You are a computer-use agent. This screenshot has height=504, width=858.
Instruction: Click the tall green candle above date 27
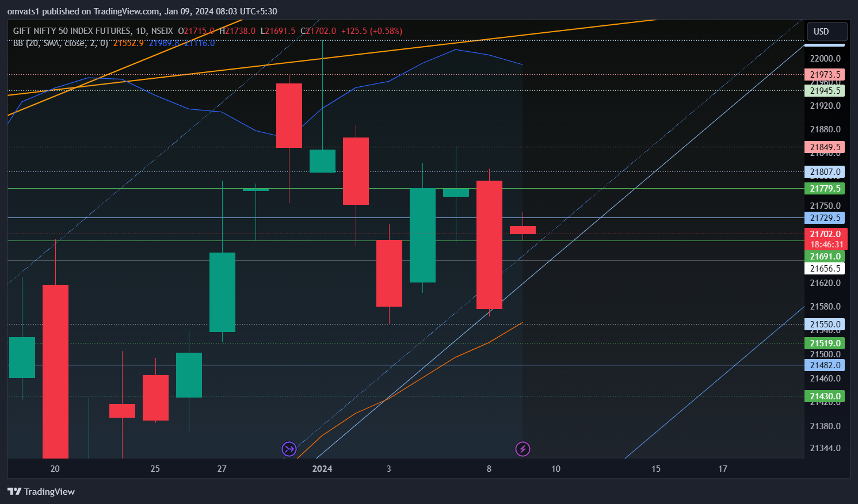(x=222, y=292)
